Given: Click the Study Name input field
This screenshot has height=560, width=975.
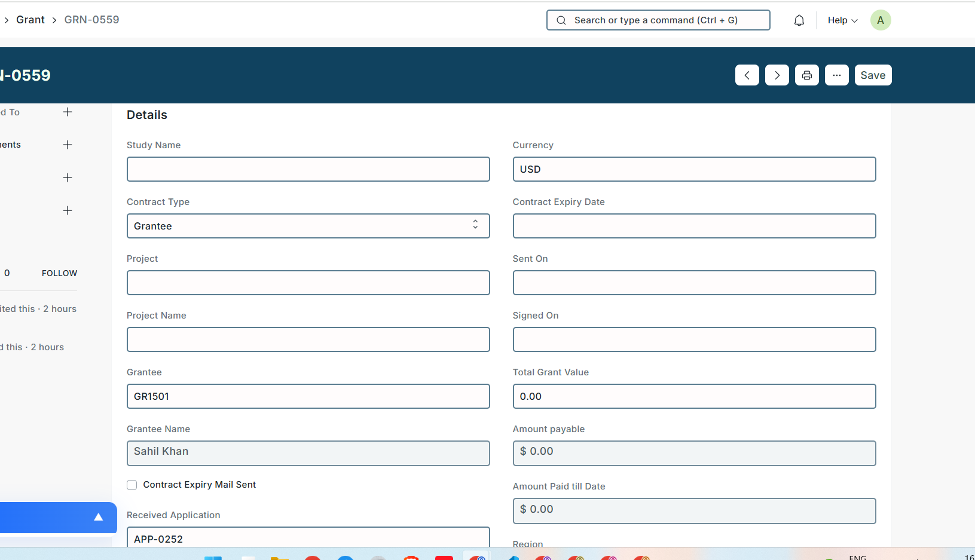Looking at the screenshot, I should tap(308, 169).
